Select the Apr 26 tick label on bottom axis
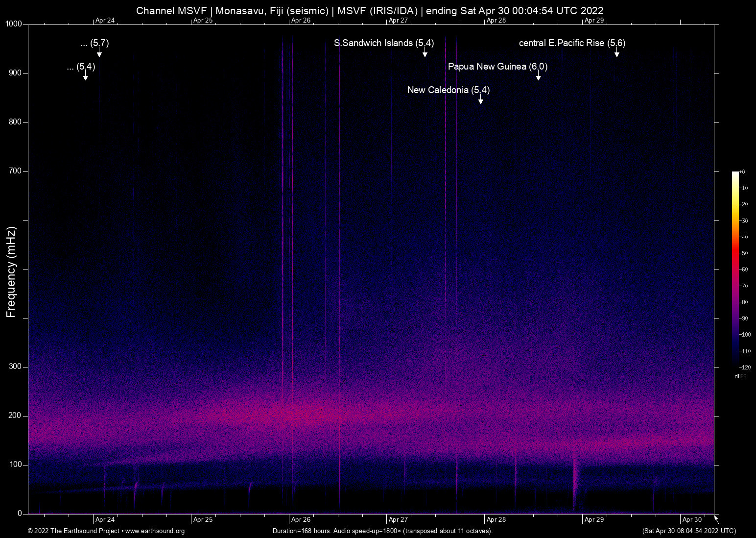 tap(301, 519)
